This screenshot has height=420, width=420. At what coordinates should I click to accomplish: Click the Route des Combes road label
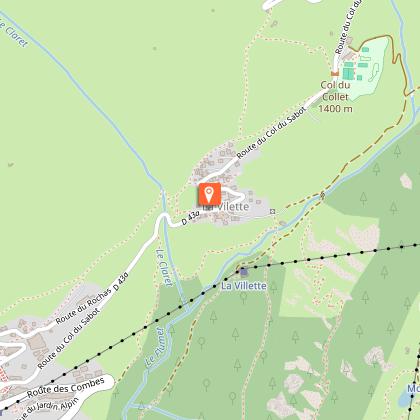[x=66, y=387]
